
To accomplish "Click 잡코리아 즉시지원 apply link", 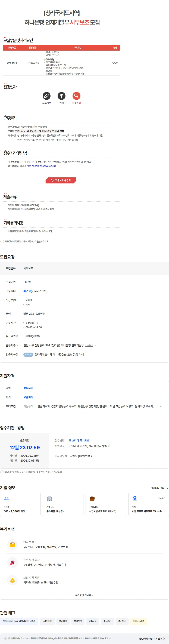I will (79, 440).
